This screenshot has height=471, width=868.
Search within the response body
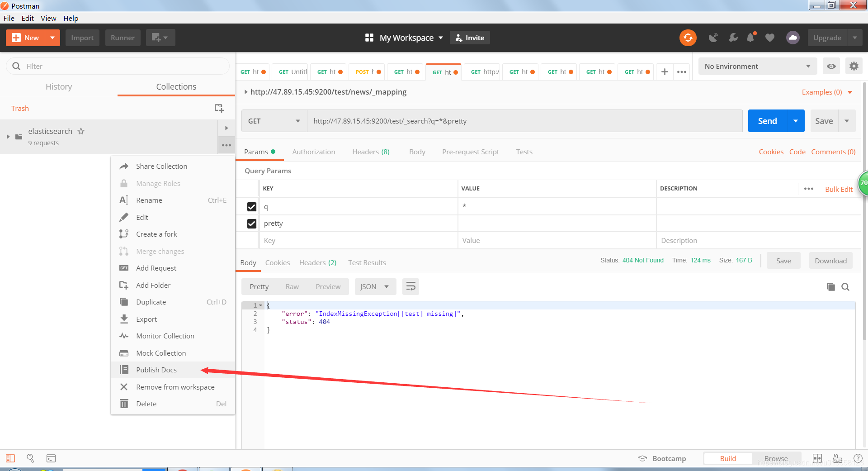tap(845, 287)
